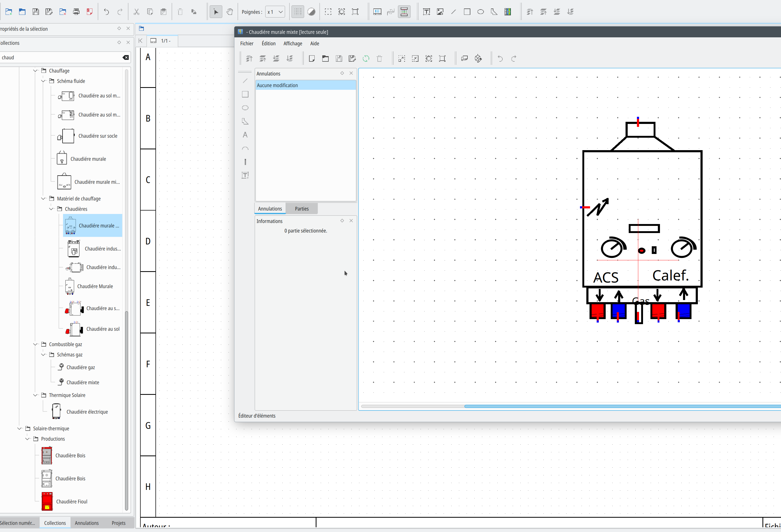Image resolution: width=781 pixels, height=532 pixels.
Task: Click the add ellipse icon in main toolbar
Action: coord(481,12)
